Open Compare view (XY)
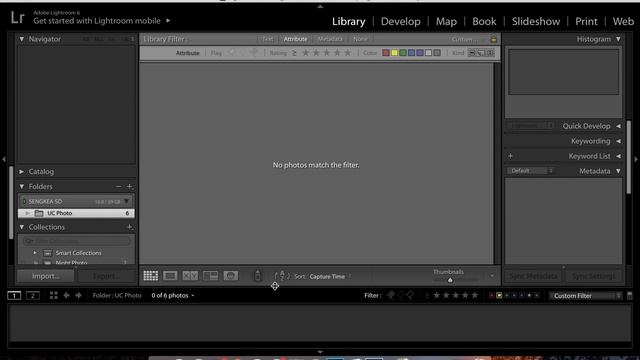 pyautogui.click(x=190, y=276)
